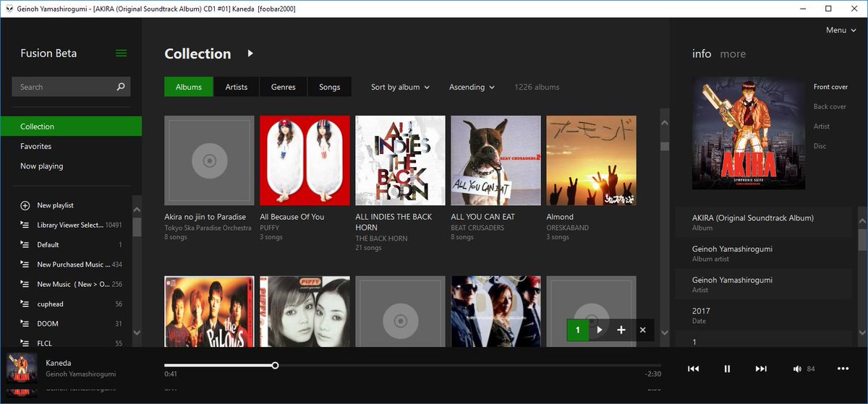Click the AKIRA cover art in info panel

[749, 133]
